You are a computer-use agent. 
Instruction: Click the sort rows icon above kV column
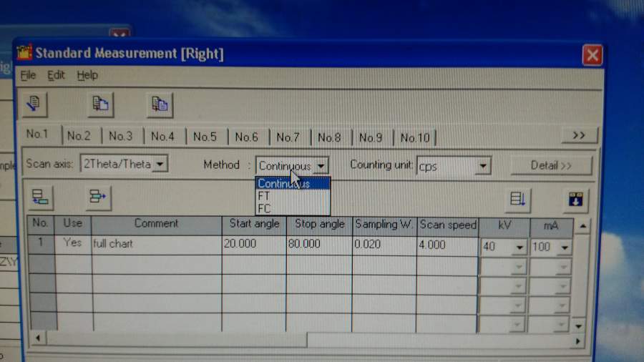[517, 200]
